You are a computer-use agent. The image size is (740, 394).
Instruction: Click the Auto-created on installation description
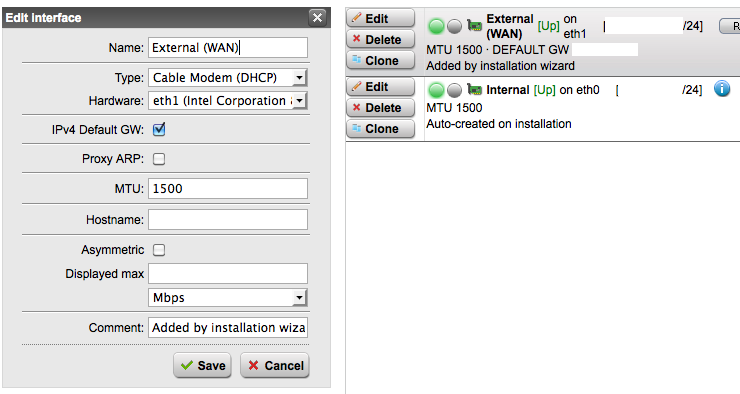click(499, 124)
